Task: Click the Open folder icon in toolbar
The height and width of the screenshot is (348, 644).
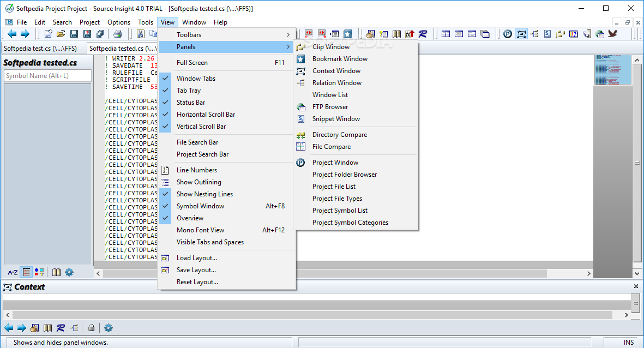Action: click(x=61, y=34)
